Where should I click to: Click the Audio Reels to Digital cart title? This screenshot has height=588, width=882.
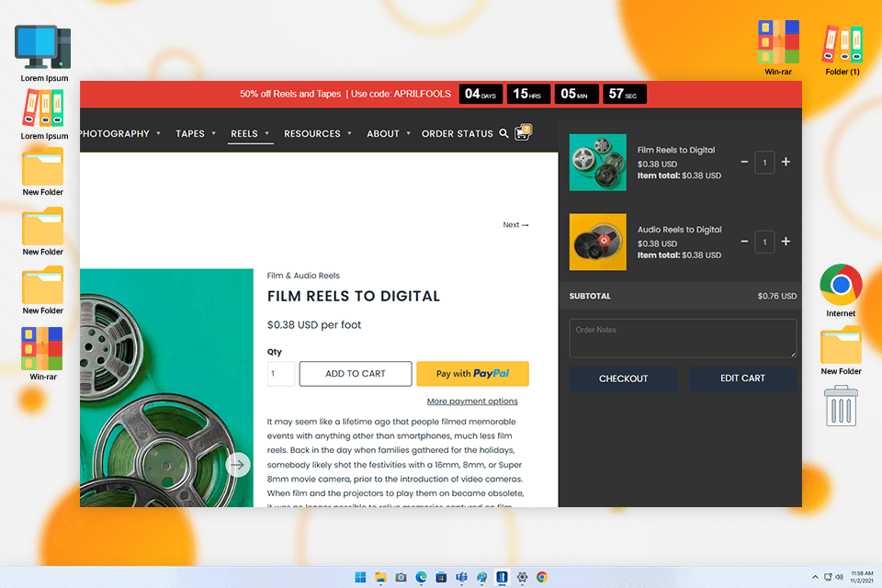click(x=680, y=230)
